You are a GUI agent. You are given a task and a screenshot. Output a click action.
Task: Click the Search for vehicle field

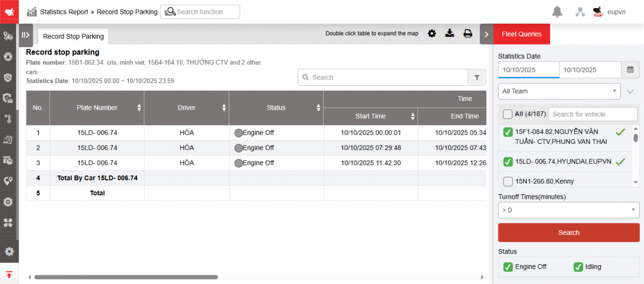[x=592, y=114]
